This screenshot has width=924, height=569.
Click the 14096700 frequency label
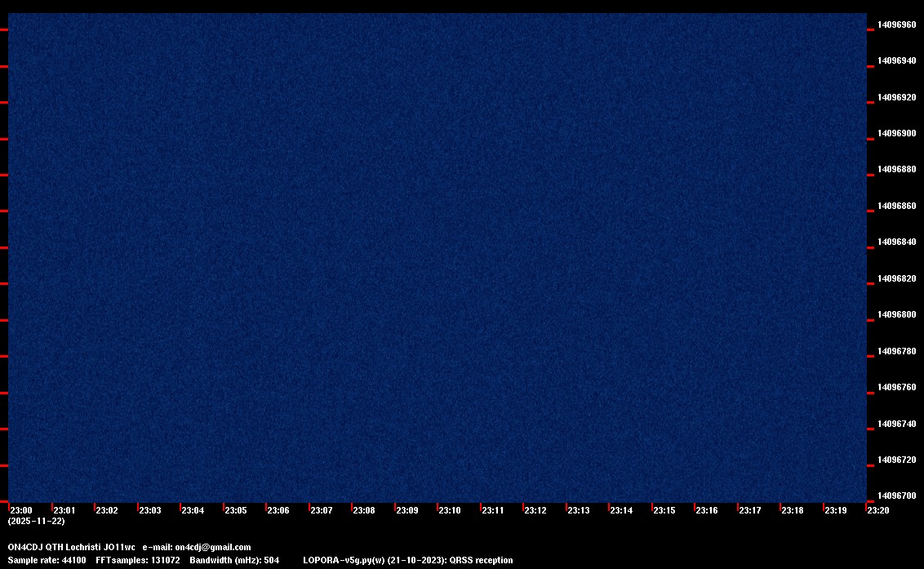[x=897, y=496]
